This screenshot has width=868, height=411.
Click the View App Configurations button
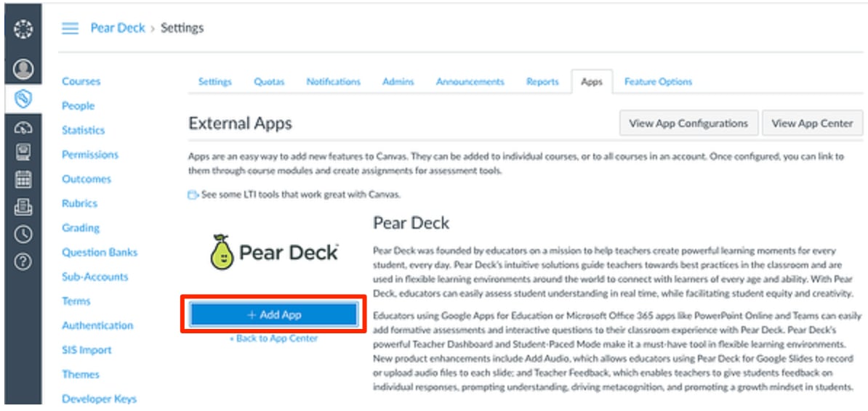688,123
